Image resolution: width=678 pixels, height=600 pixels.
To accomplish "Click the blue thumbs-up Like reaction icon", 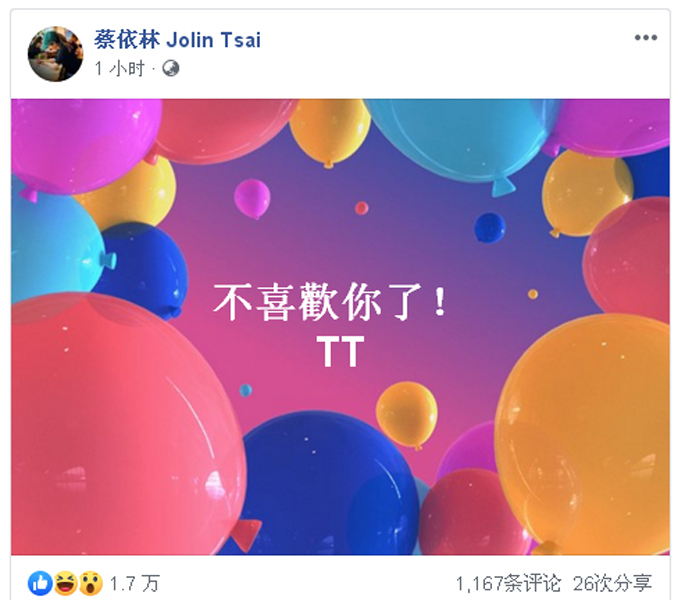I will pos(40,583).
